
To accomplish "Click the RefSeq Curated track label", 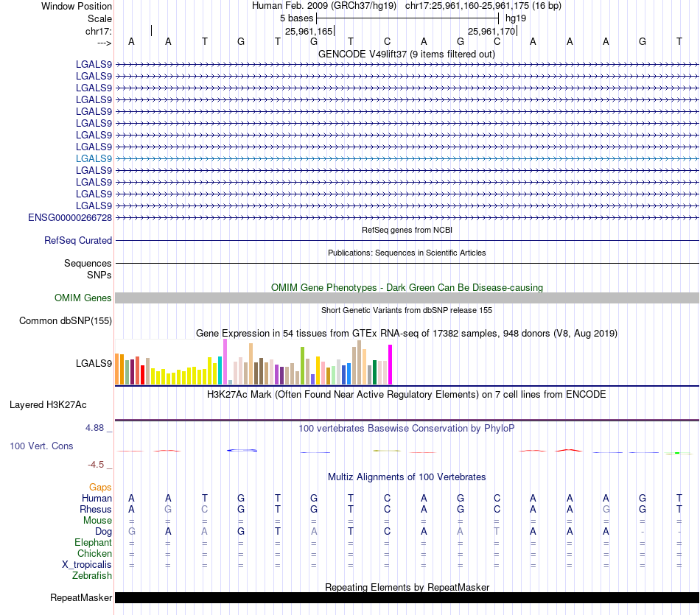I will pyautogui.click(x=78, y=240).
